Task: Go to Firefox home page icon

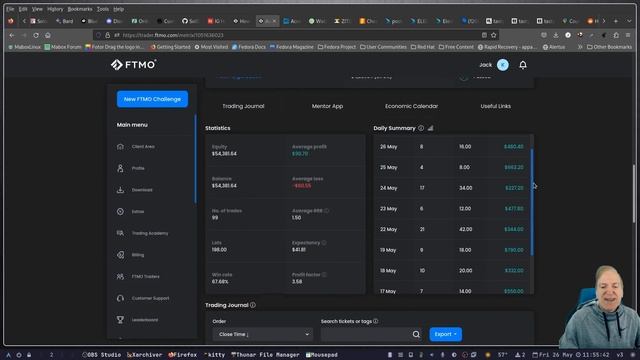Action: tap(48, 35)
